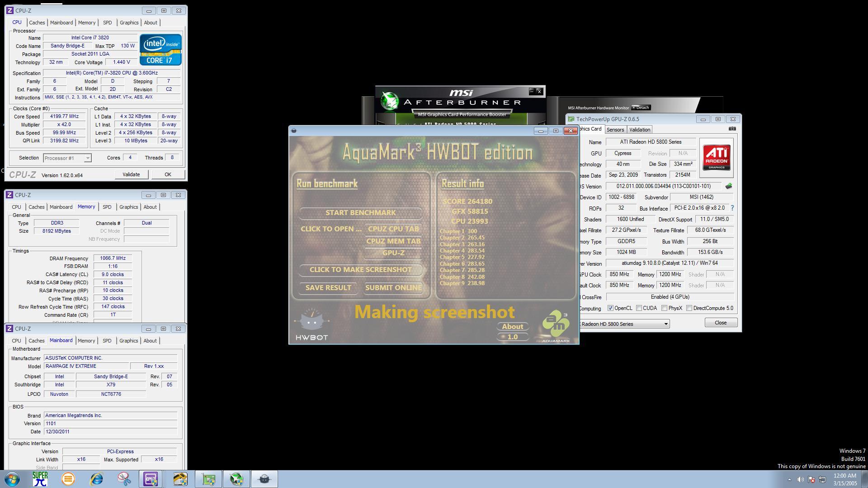Open Snipping Tool taskbar icon
Viewport: 868px width, 488px height.
[124, 479]
